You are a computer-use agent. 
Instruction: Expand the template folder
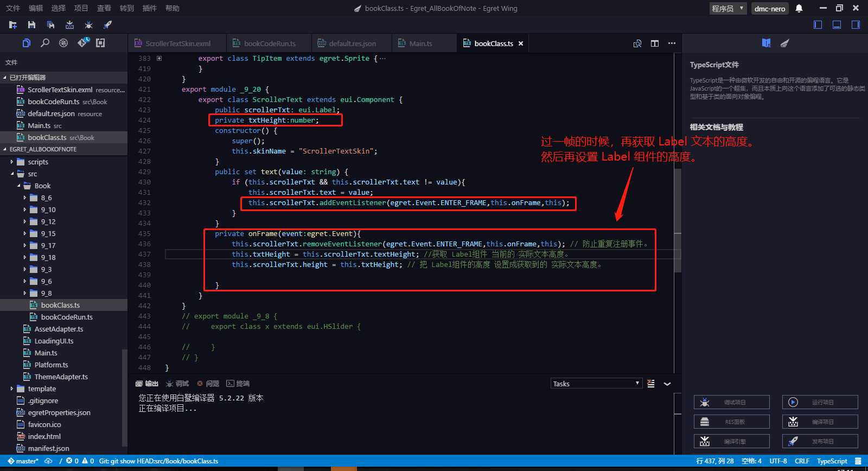pos(12,389)
